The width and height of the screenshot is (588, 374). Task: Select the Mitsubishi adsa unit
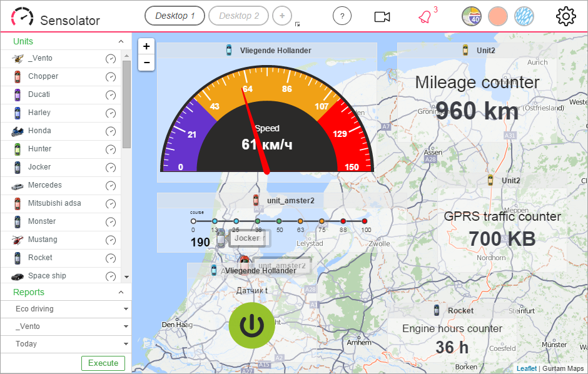pyautogui.click(x=61, y=203)
